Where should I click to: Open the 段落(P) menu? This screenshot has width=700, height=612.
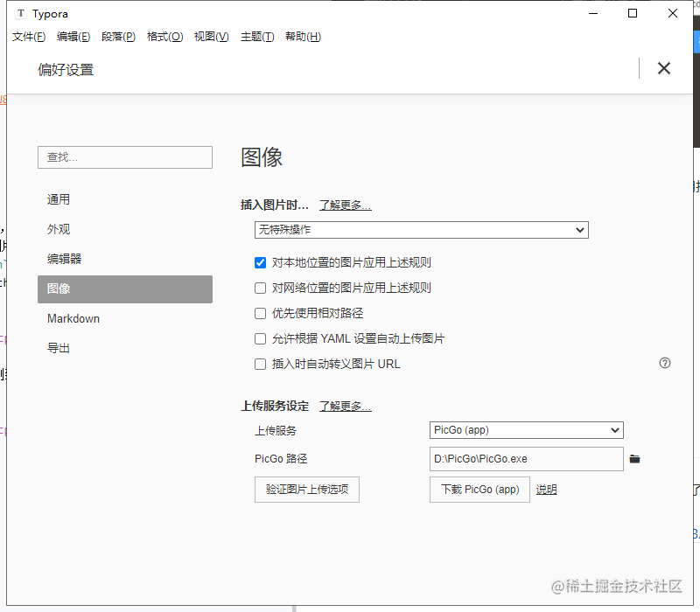click(x=118, y=37)
